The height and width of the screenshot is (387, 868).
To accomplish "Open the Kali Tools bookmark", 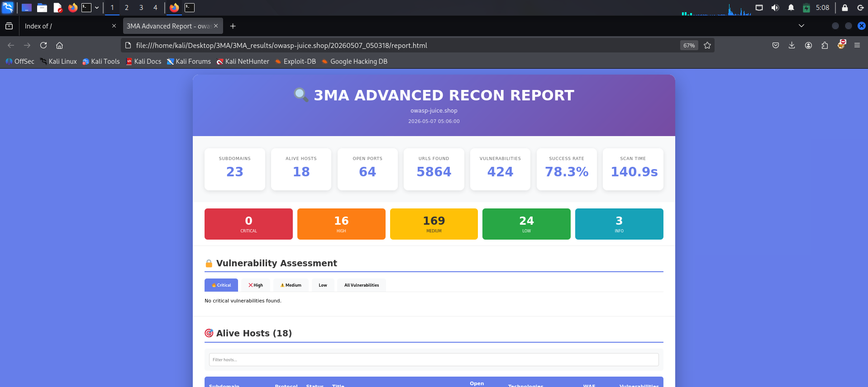I will [101, 61].
